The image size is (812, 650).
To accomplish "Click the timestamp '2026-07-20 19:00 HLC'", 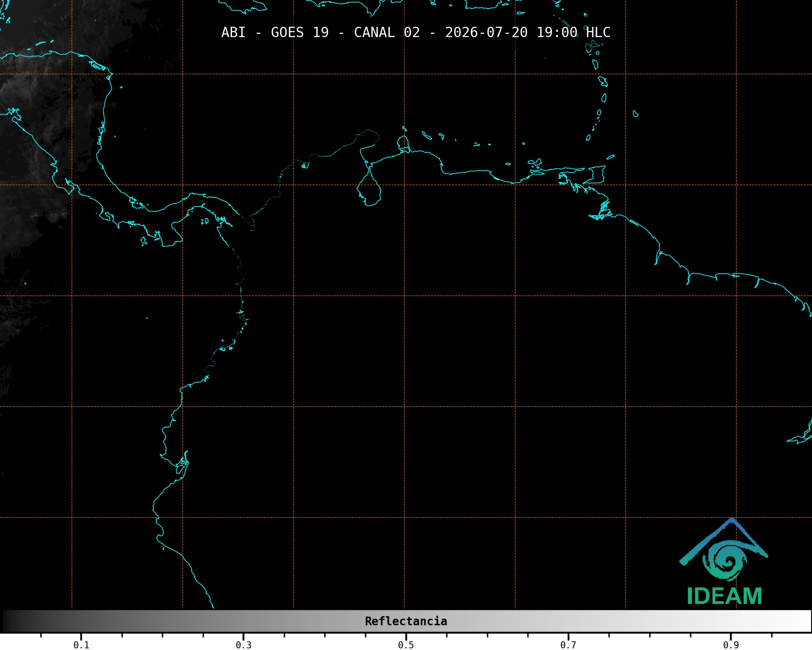I will pos(528,33).
